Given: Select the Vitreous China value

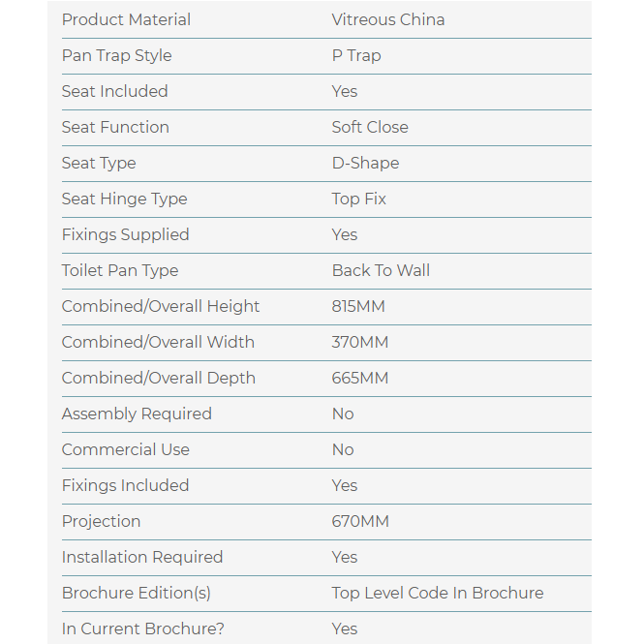Looking at the screenshot, I should 388,19.
